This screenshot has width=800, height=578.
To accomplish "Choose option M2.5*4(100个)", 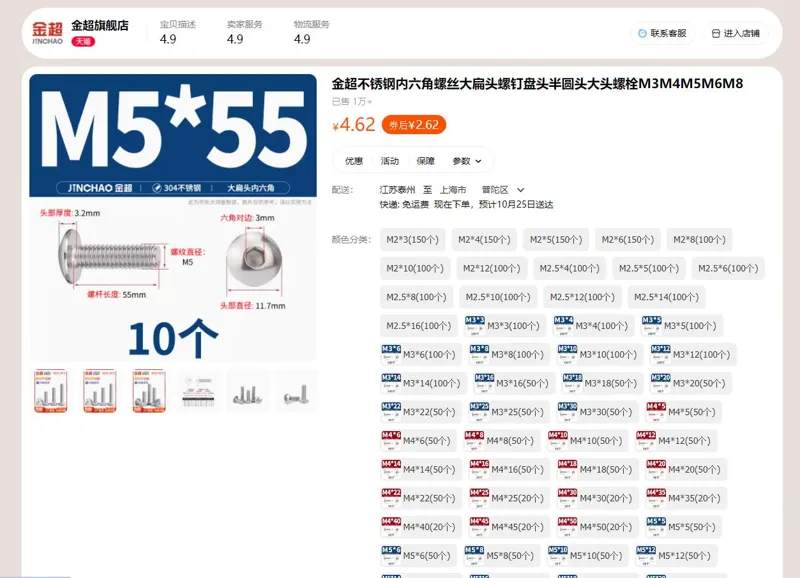I will (x=569, y=268).
